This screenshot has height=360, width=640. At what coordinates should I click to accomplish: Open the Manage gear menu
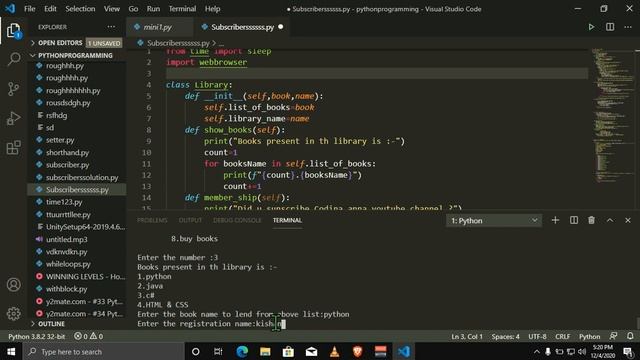(x=13, y=313)
